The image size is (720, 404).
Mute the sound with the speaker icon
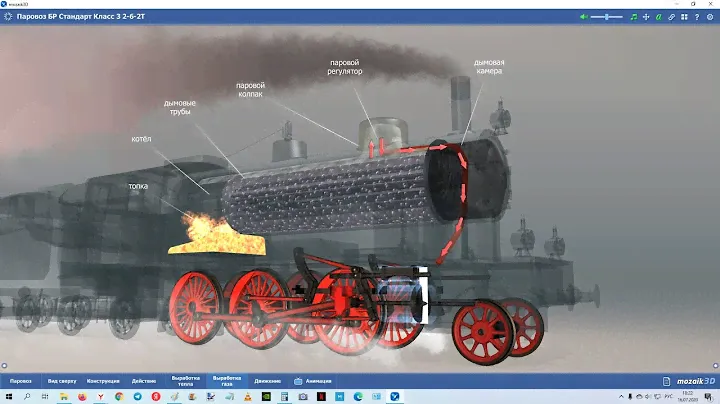(585, 17)
